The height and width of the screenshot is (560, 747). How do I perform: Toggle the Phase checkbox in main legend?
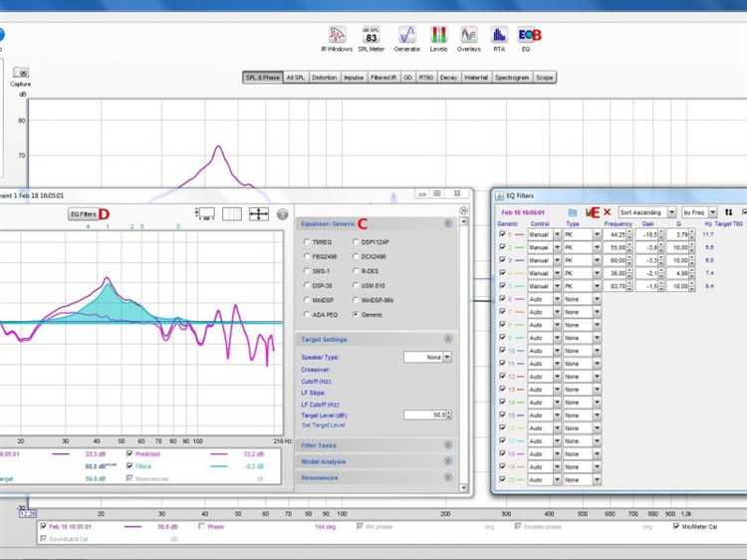(201, 526)
